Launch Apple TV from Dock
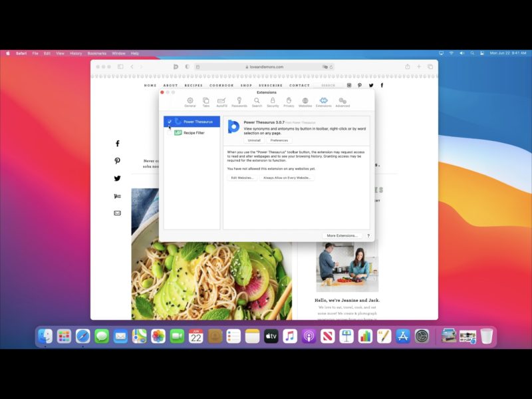The height and width of the screenshot is (399, 532). click(x=271, y=336)
